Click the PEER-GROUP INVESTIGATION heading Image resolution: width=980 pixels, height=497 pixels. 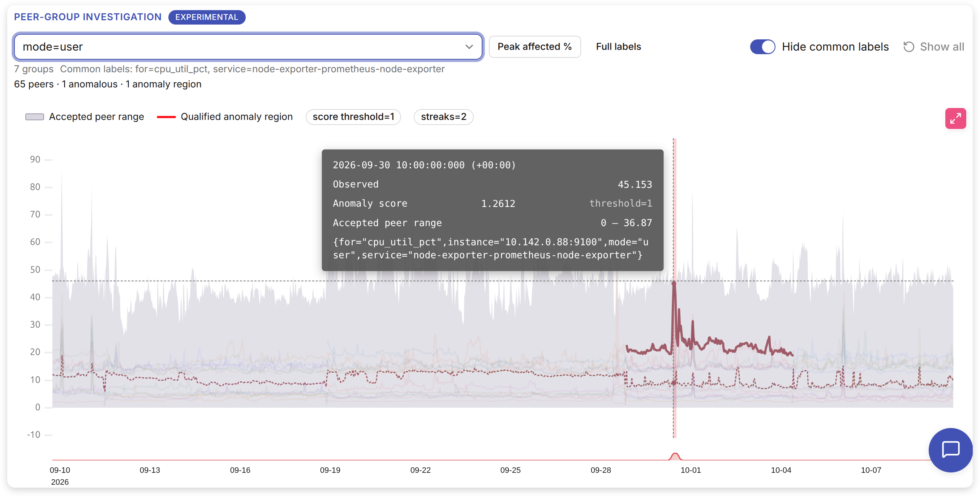pos(88,17)
